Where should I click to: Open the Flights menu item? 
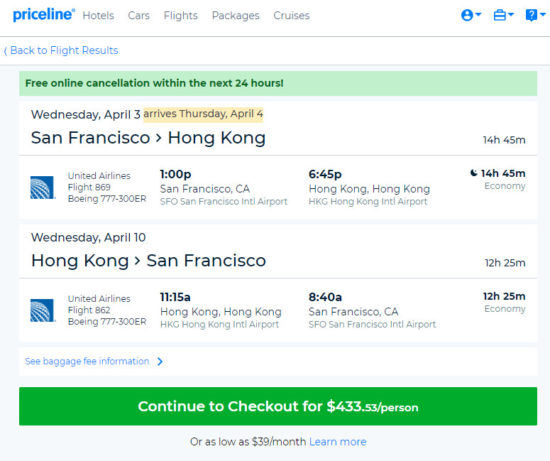(181, 15)
